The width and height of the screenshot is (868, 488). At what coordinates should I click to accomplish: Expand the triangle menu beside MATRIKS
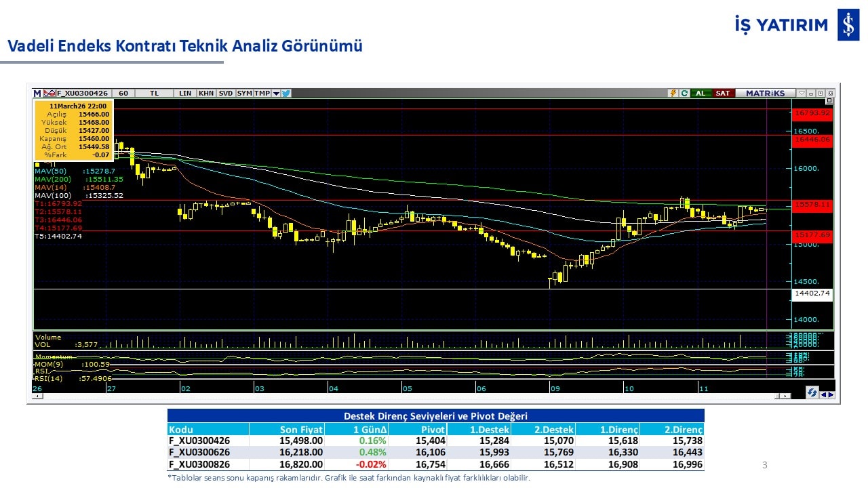click(x=802, y=94)
